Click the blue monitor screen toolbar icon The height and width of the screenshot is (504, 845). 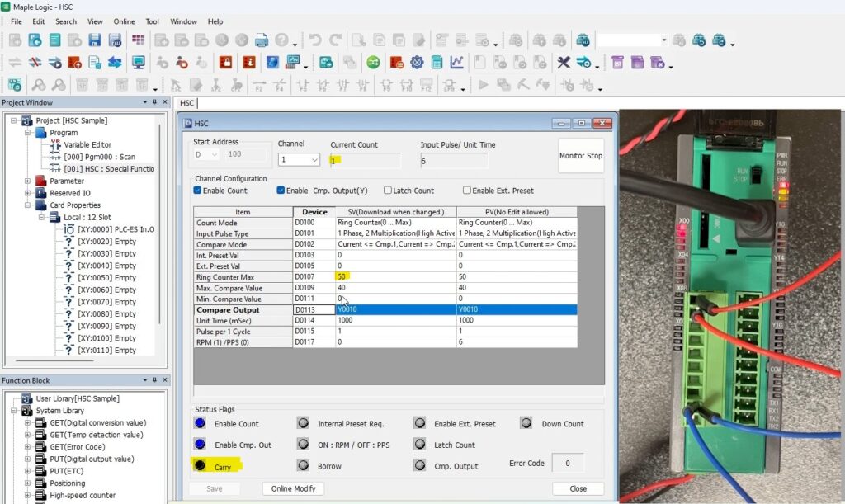point(139,63)
